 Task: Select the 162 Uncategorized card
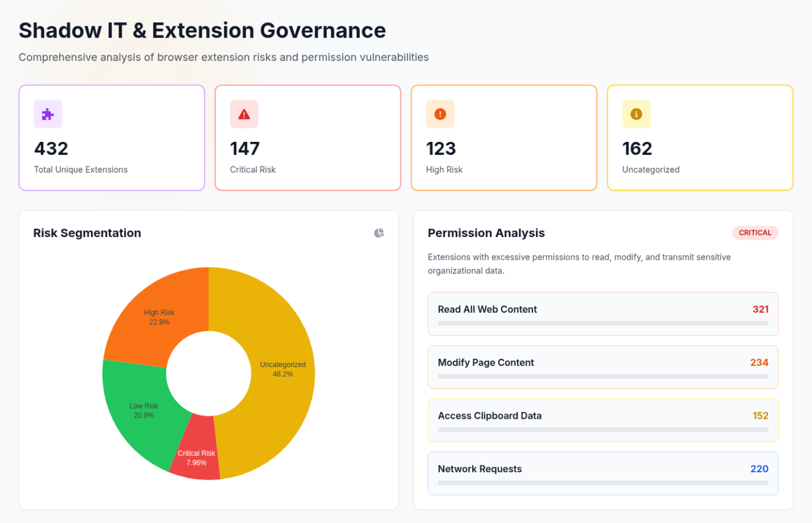699,138
